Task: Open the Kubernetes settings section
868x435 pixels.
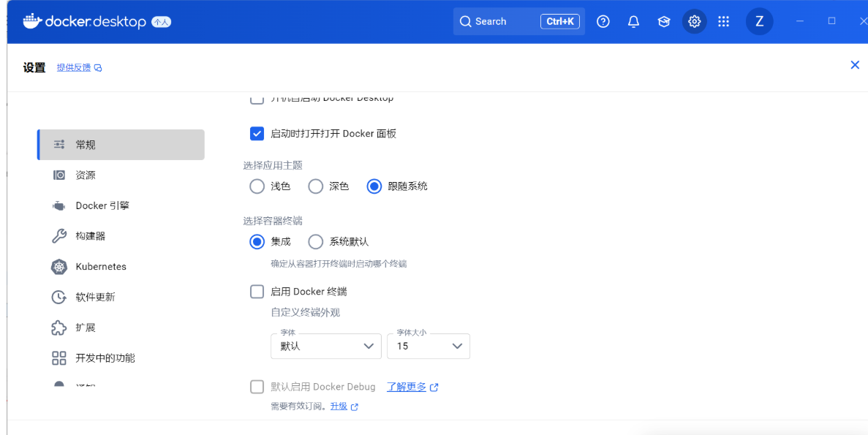Action: [x=121, y=267]
